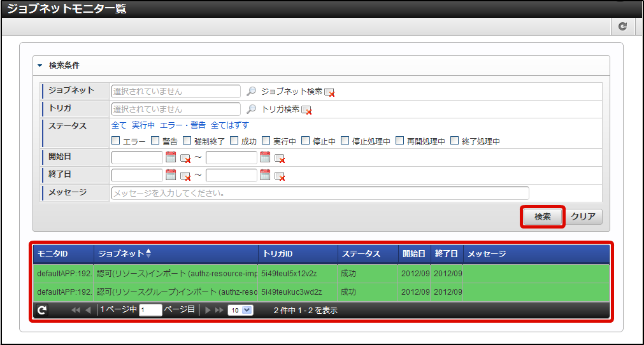Tick the 強制終了 checkbox

click(x=187, y=141)
